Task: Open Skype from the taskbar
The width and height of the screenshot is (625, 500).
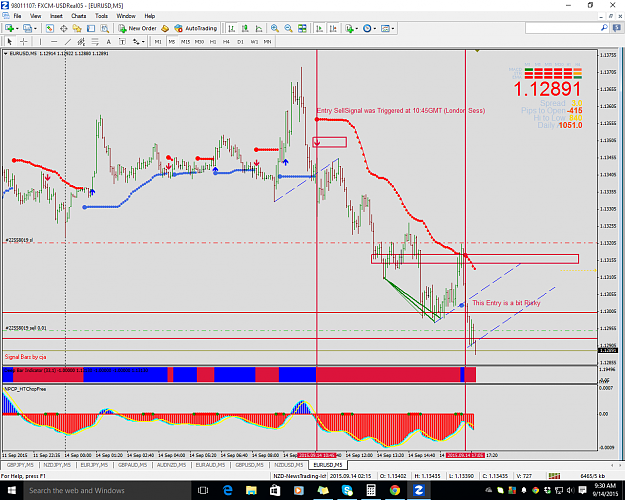Action: (347, 490)
